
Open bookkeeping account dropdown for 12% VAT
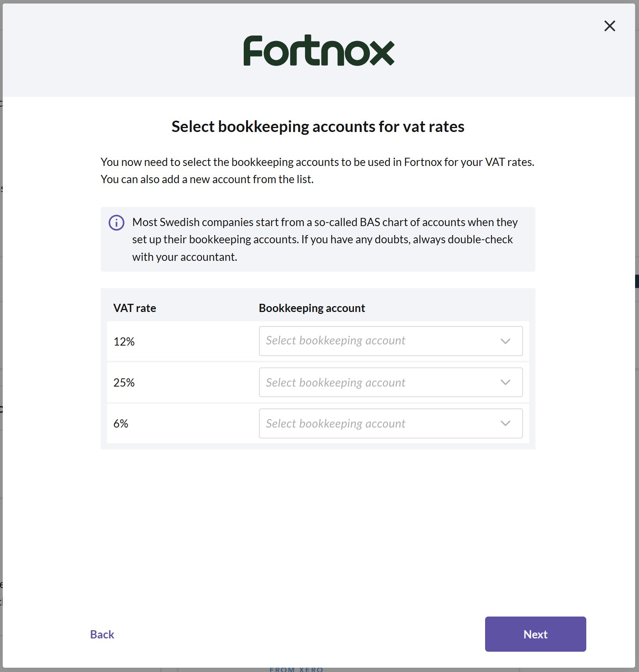tap(391, 341)
